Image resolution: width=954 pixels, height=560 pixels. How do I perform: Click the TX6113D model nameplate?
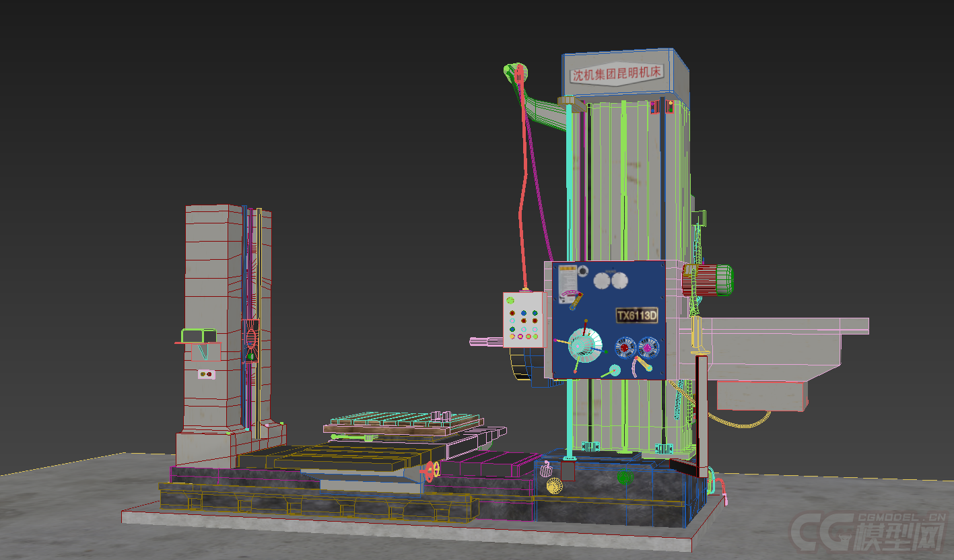coord(636,316)
